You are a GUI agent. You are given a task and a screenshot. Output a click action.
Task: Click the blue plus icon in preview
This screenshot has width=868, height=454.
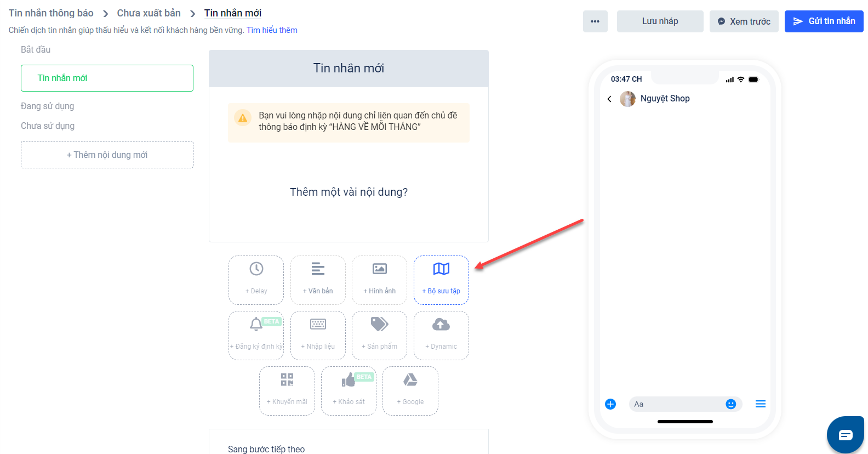[610, 404]
